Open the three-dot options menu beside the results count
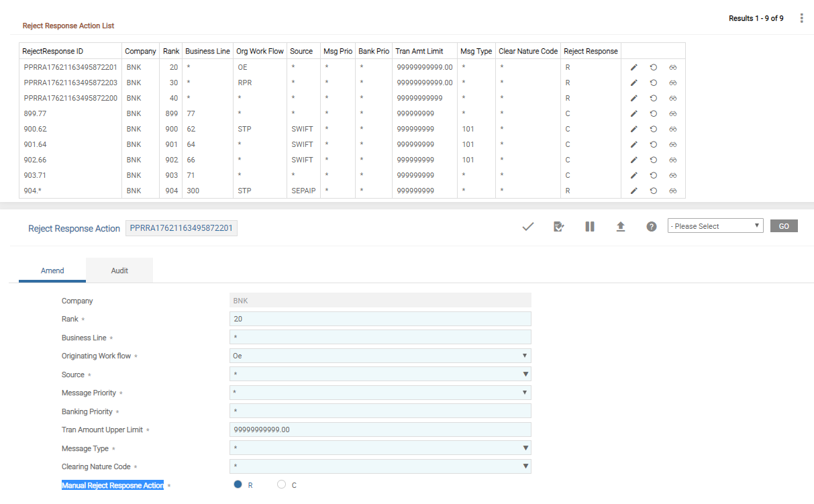This screenshot has height=504, width=814. (x=801, y=18)
